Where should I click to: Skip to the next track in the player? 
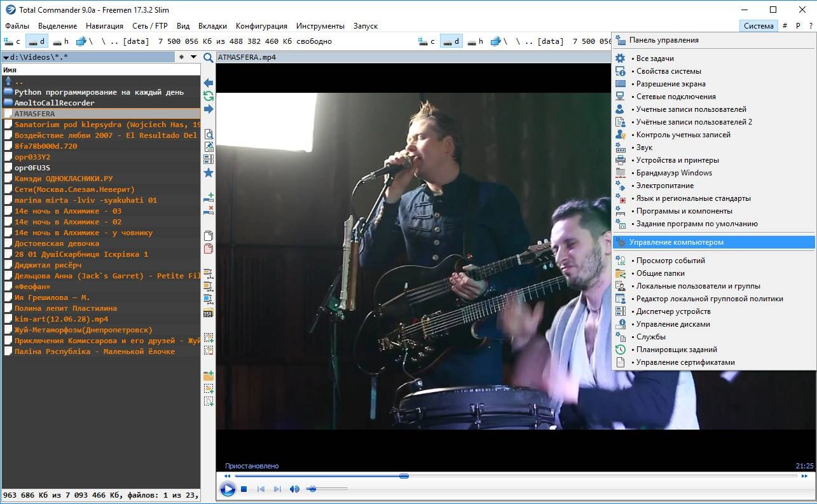pos(277,489)
